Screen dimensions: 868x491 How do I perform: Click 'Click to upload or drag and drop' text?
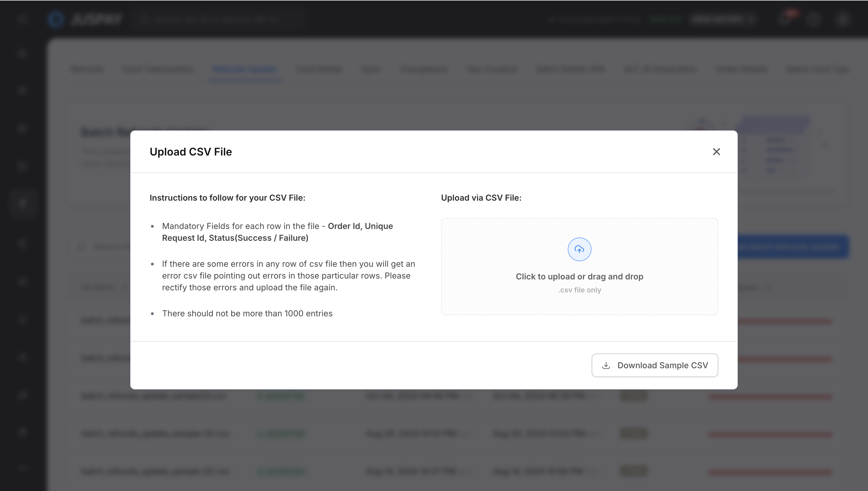click(579, 276)
